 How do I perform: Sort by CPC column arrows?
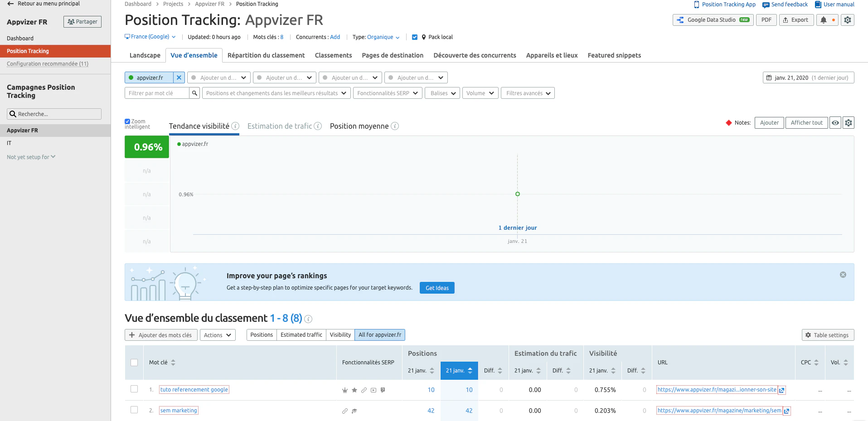click(816, 363)
